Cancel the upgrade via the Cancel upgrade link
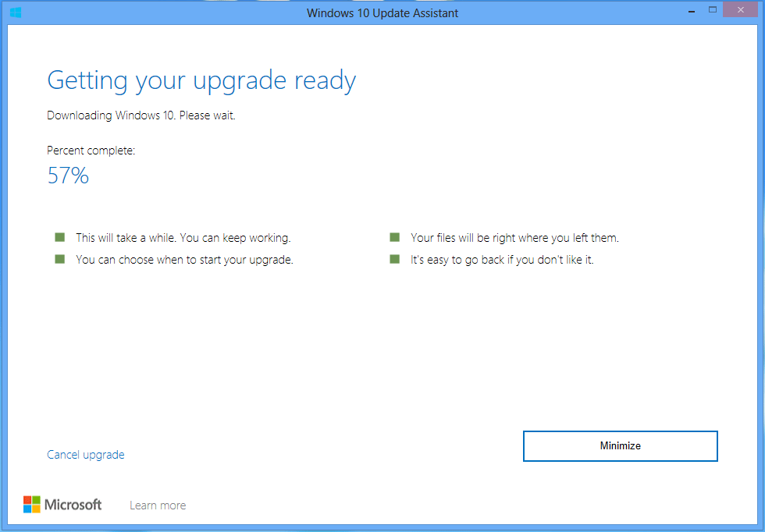This screenshot has width=765, height=532. (x=85, y=455)
